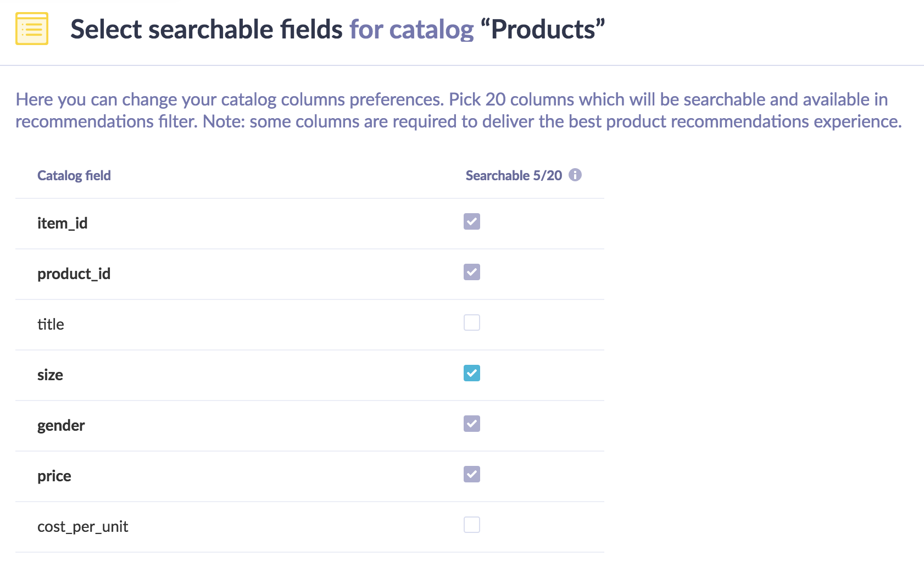924x567 pixels.
Task: Select the item_id field name
Action: (x=62, y=223)
